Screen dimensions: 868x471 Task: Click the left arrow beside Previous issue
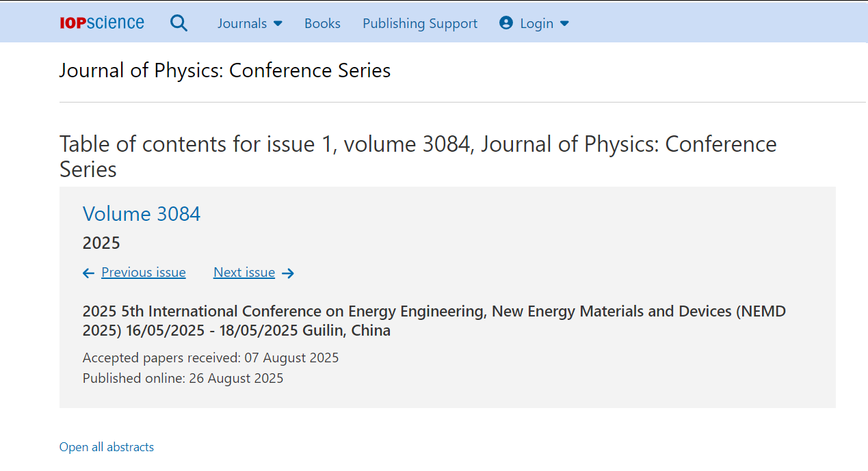[x=88, y=273]
